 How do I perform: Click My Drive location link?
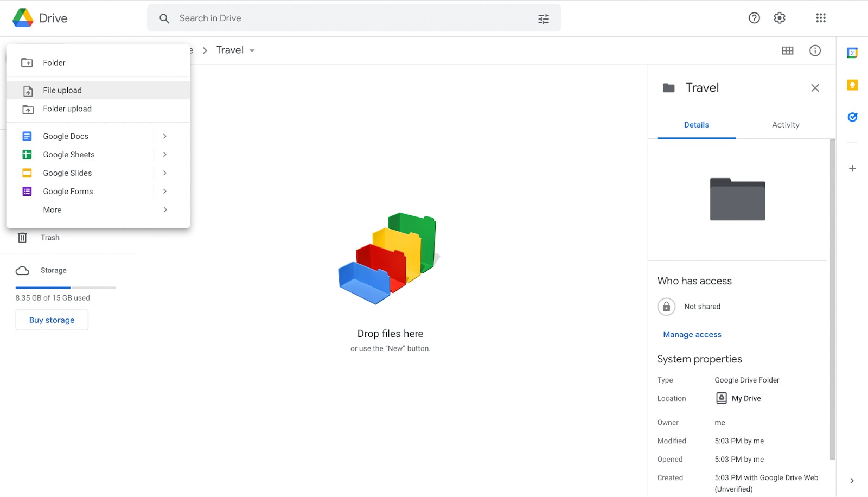pos(746,398)
